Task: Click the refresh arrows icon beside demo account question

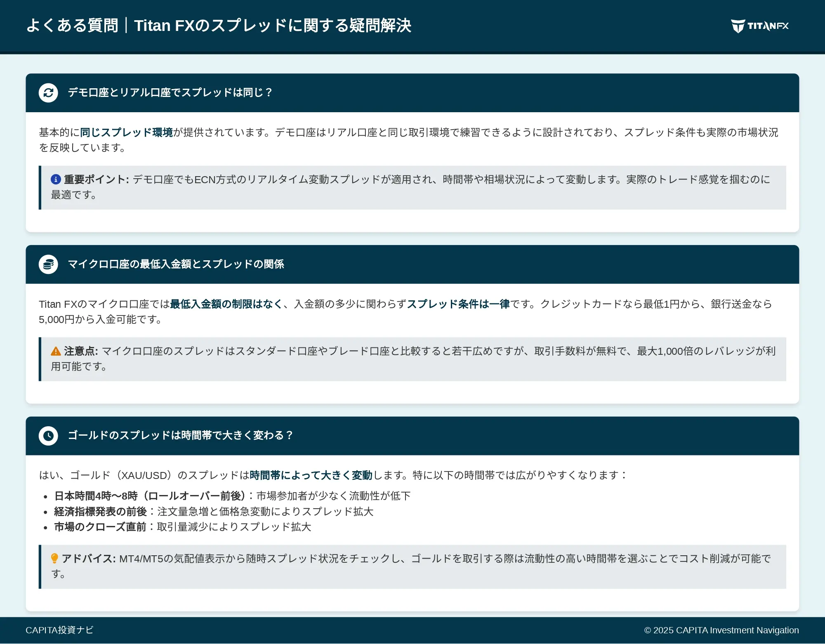Action: 48,93
